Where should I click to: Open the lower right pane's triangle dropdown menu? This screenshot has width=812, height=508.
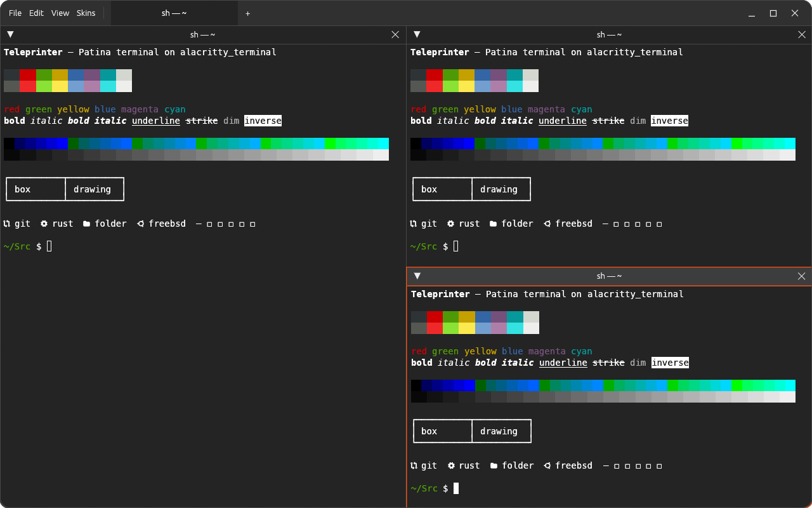[x=417, y=276]
